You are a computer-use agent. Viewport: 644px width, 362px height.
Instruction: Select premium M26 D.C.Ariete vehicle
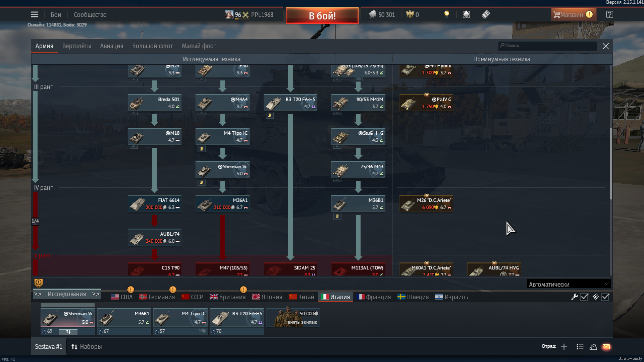click(426, 204)
